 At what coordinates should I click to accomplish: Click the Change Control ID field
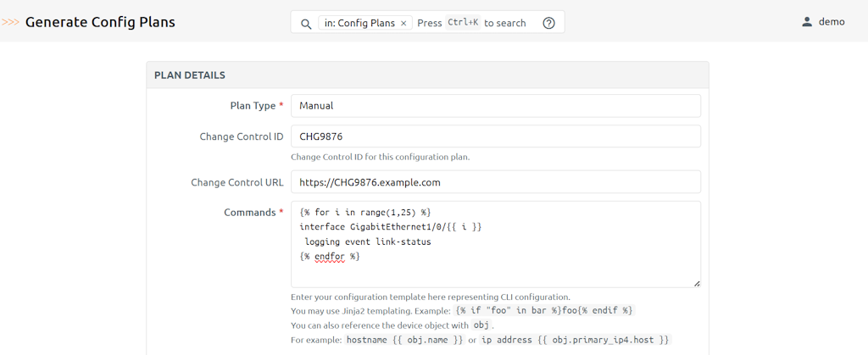pyautogui.click(x=495, y=136)
